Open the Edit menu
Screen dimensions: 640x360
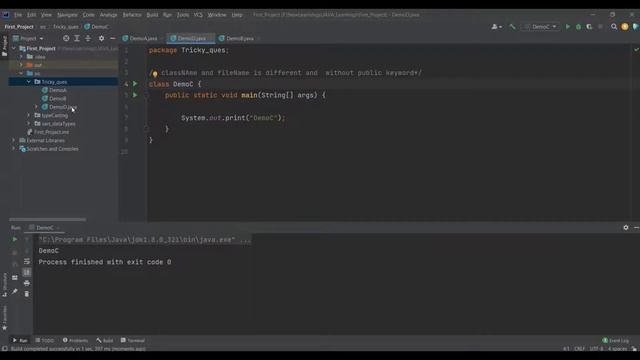(31, 15)
